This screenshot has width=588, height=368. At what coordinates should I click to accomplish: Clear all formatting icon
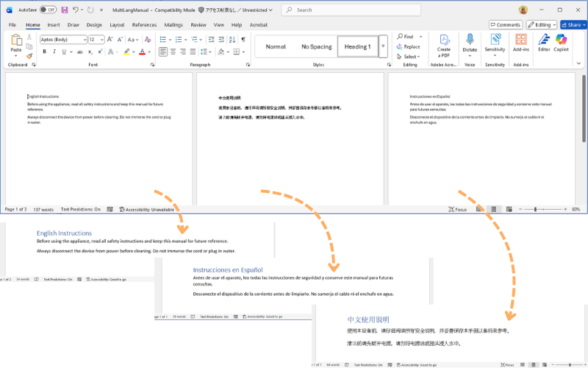148,40
